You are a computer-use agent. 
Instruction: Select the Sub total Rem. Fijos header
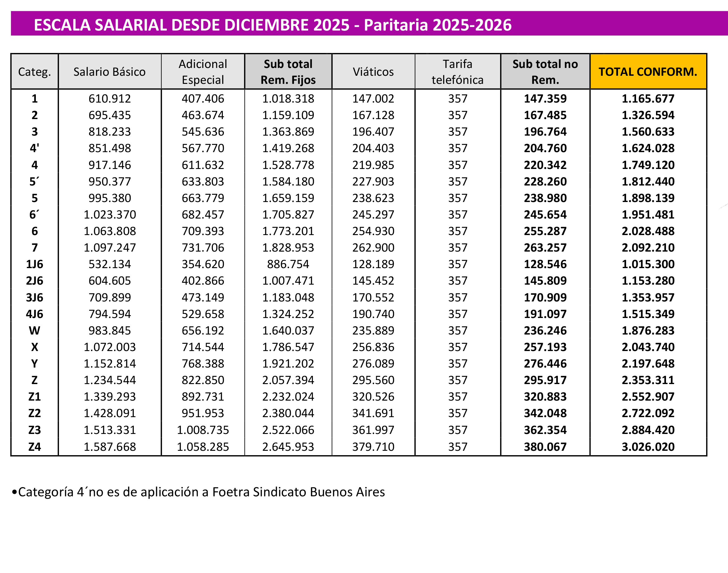(x=288, y=71)
